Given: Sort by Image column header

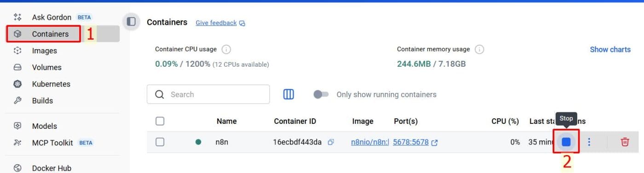Looking at the screenshot, I should [362, 121].
